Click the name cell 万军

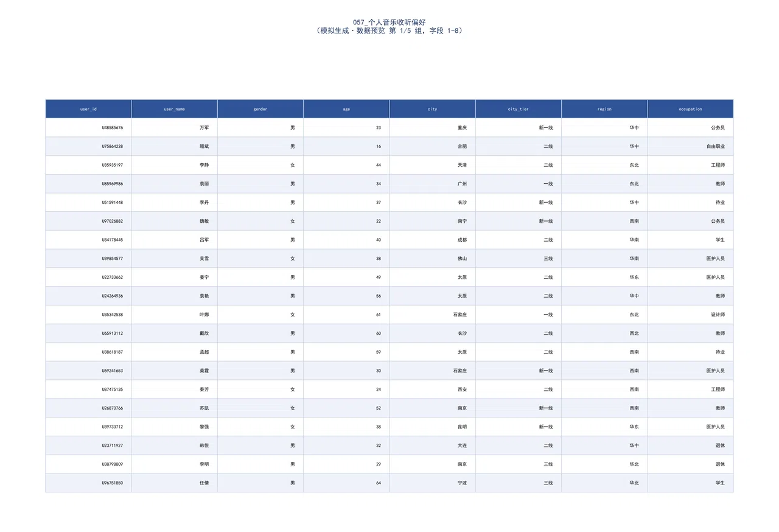[x=175, y=128]
